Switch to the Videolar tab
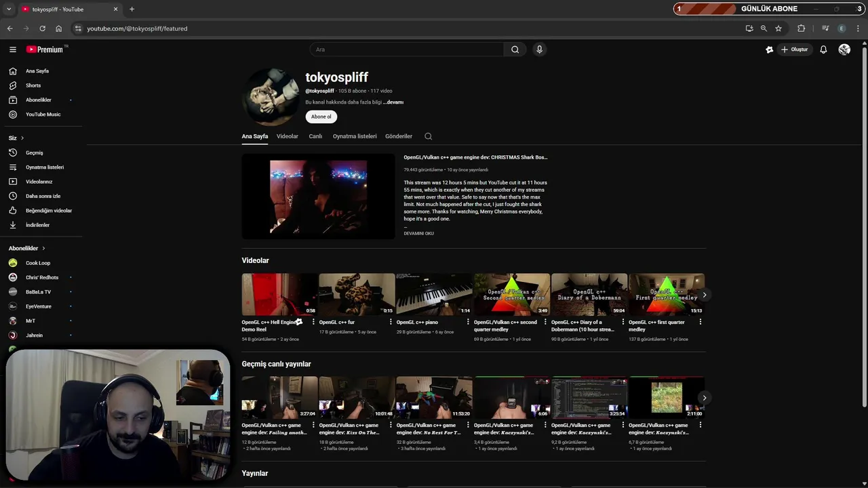 click(x=287, y=136)
